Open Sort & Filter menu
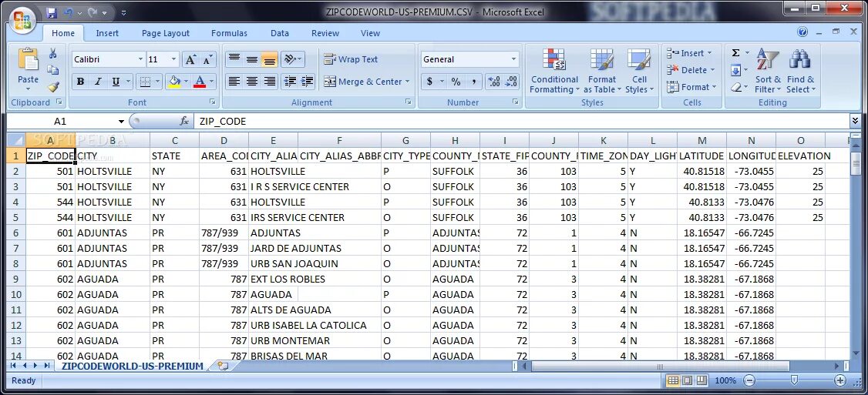868x395 pixels. click(x=769, y=72)
